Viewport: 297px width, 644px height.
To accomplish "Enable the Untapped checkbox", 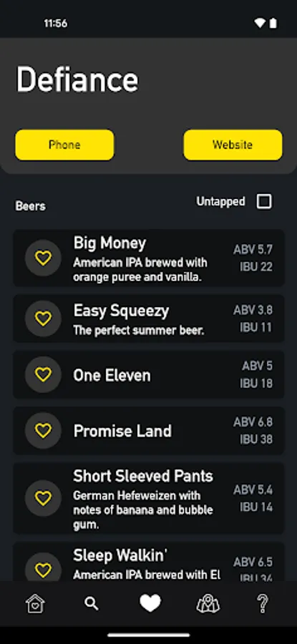I will point(264,202).
